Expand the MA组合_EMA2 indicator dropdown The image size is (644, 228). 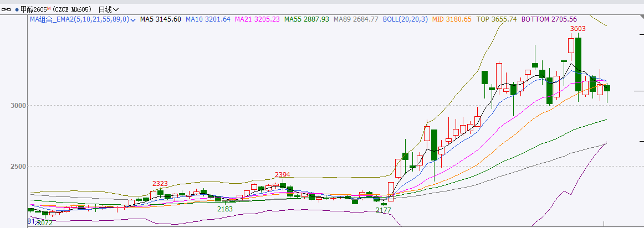tap(133, 19)
